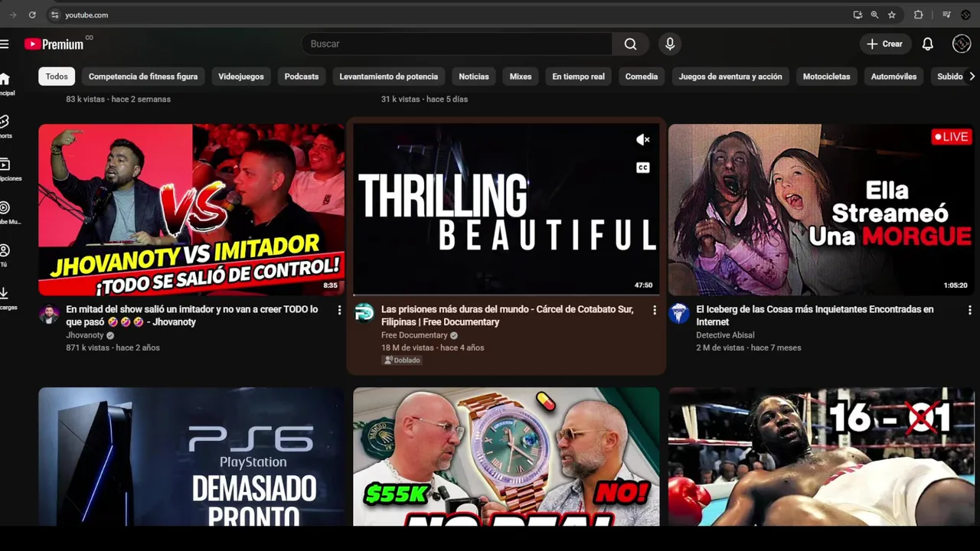980x551 pixels.
Task: Focus the Buscar search field
Action: tap(456, 44)
